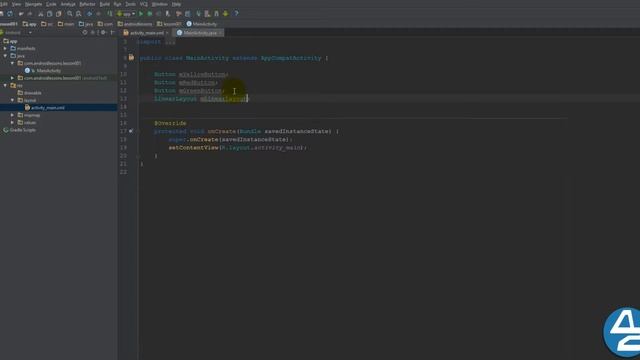Click the Replace magnifier icon
This screenshot has height=360, width=640.
click(x=79, y=14)
